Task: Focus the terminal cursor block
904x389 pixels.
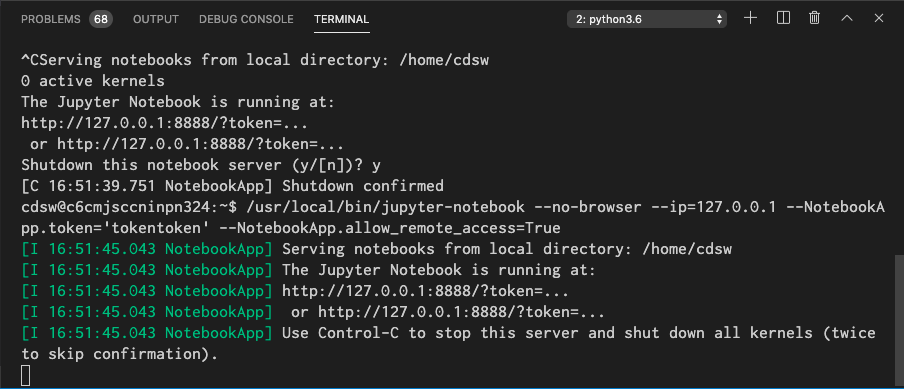Action: point(26,376)
